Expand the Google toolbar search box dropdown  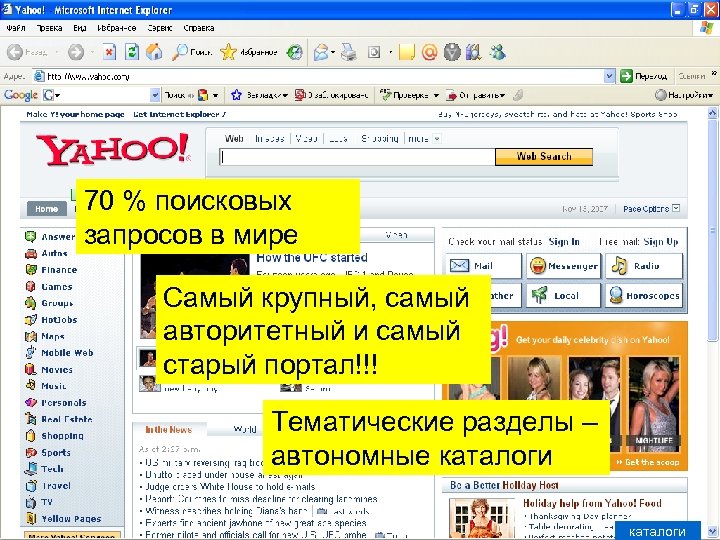click(x=155, y=95)
